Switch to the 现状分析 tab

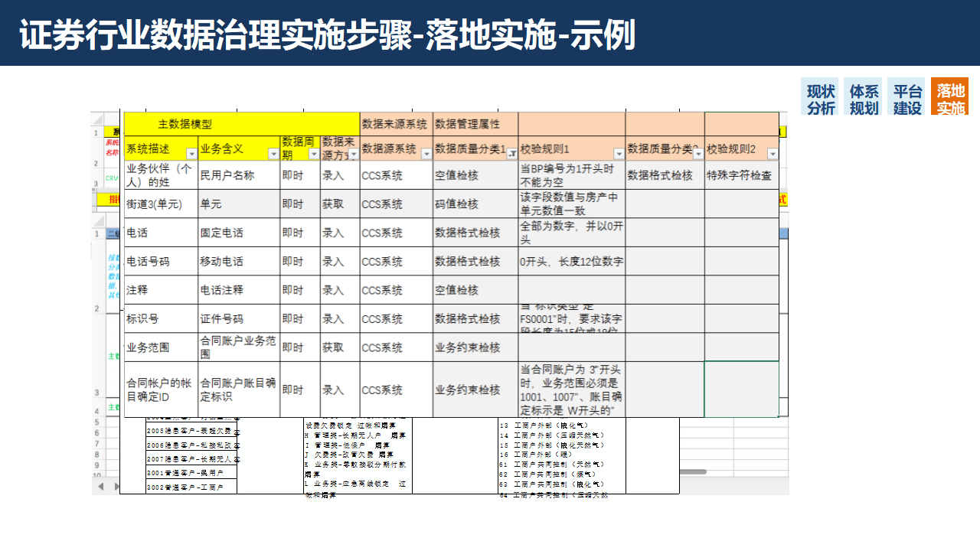821,98
